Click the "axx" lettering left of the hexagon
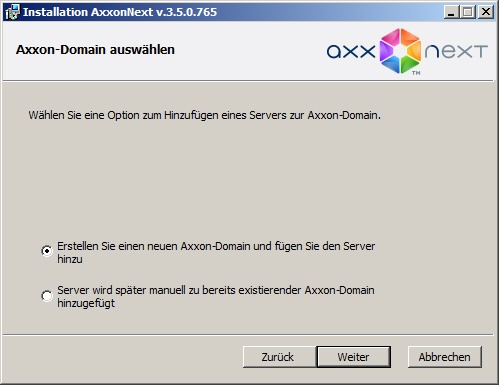 pyautogui.click(x=351, y=52)
